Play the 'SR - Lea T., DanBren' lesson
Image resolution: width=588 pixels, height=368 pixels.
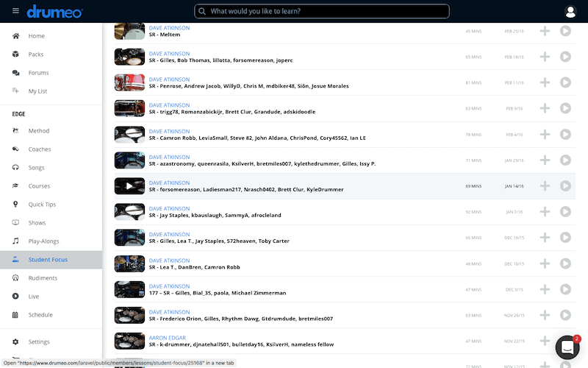click(565, 263)
